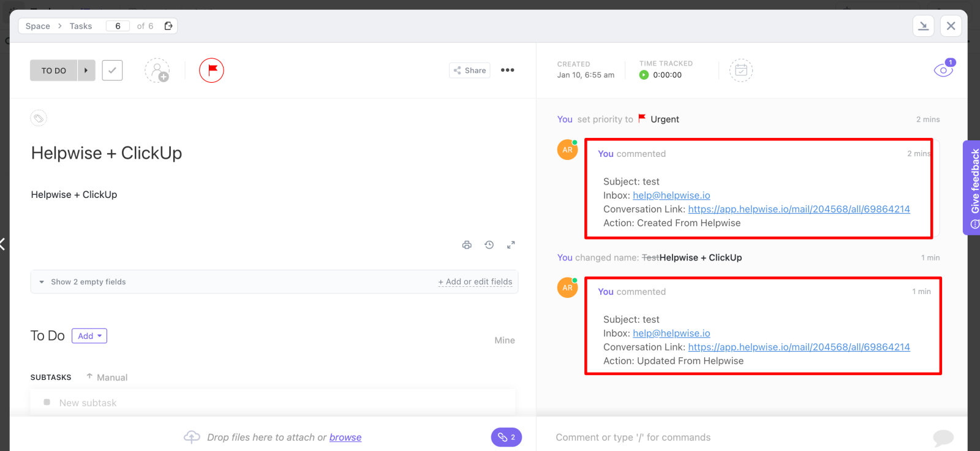Open the three-dot task options menu

tap(507, 70)
